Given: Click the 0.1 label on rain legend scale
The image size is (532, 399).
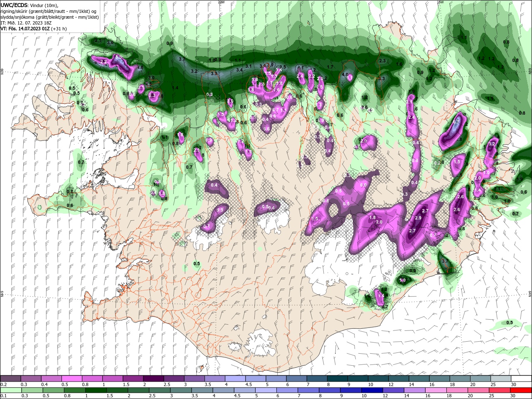Looking at the screenshot, I should tap(3, 396).
